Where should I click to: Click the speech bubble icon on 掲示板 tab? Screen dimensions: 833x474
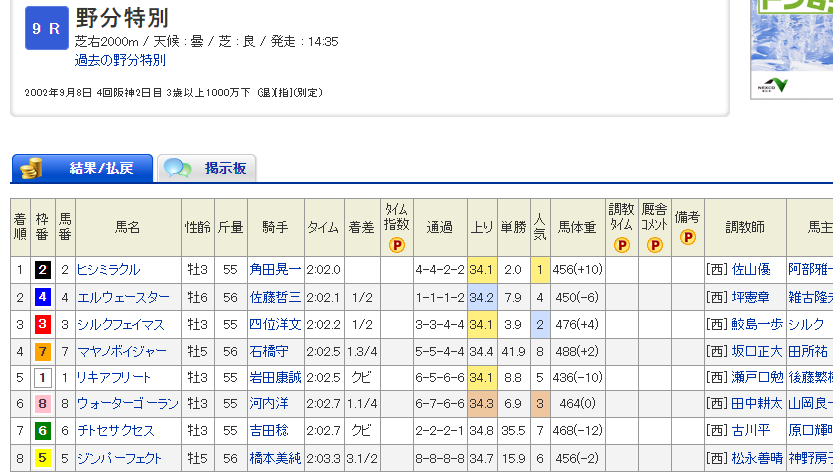[177, 168]
